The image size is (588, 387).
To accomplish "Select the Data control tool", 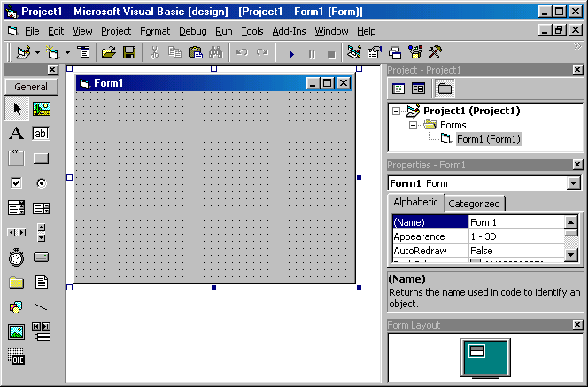I will [42, 332].
